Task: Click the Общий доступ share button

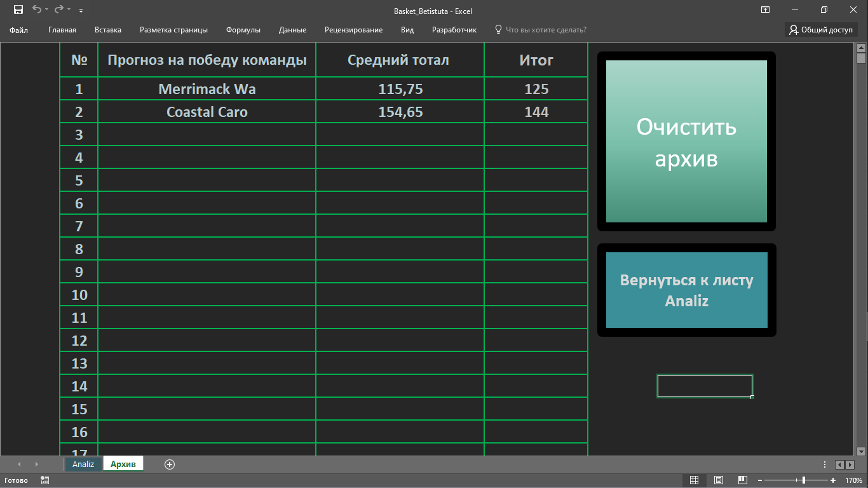Action: pyautogui.click(x=821, y=30)
